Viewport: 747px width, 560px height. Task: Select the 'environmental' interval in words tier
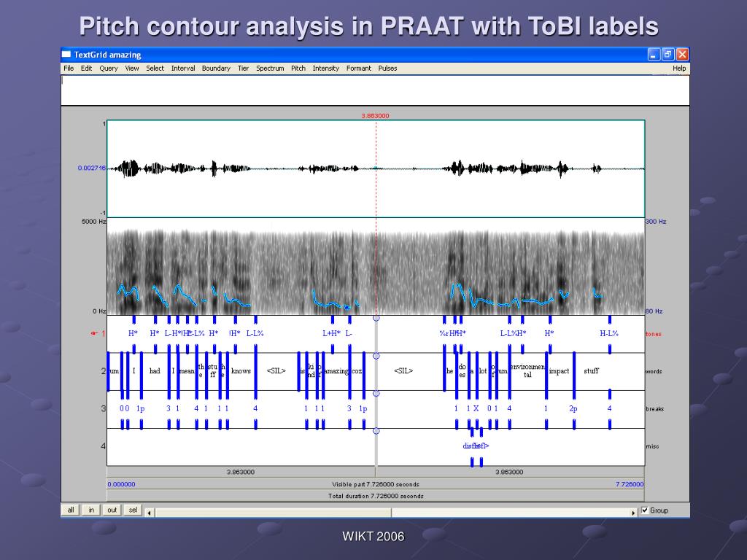[527, 371]
